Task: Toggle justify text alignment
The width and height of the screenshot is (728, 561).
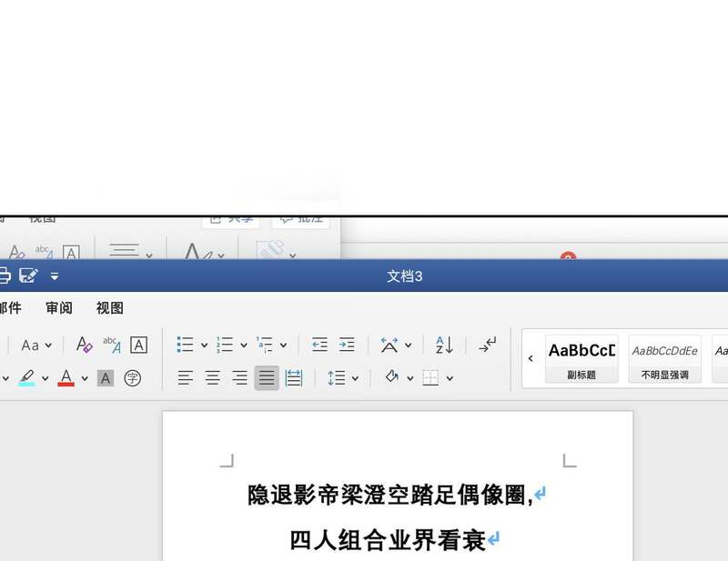Action: 267,377
